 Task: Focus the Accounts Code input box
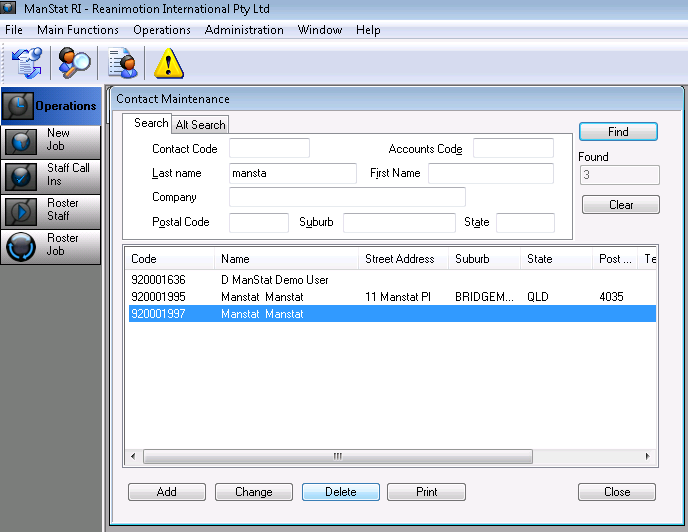512,149
